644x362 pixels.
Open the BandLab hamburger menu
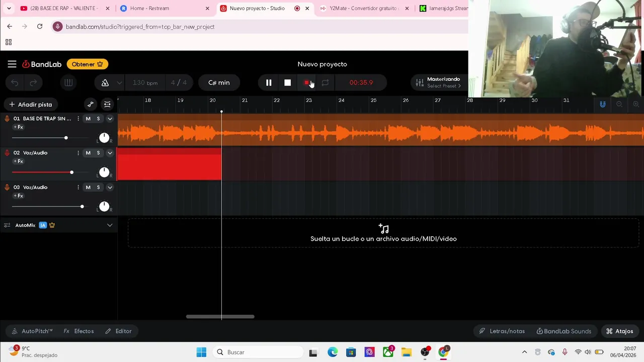[x=12, y=64]
